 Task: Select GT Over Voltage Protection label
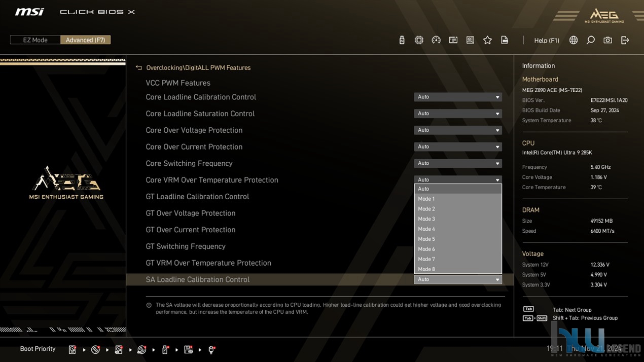point(191,213)
